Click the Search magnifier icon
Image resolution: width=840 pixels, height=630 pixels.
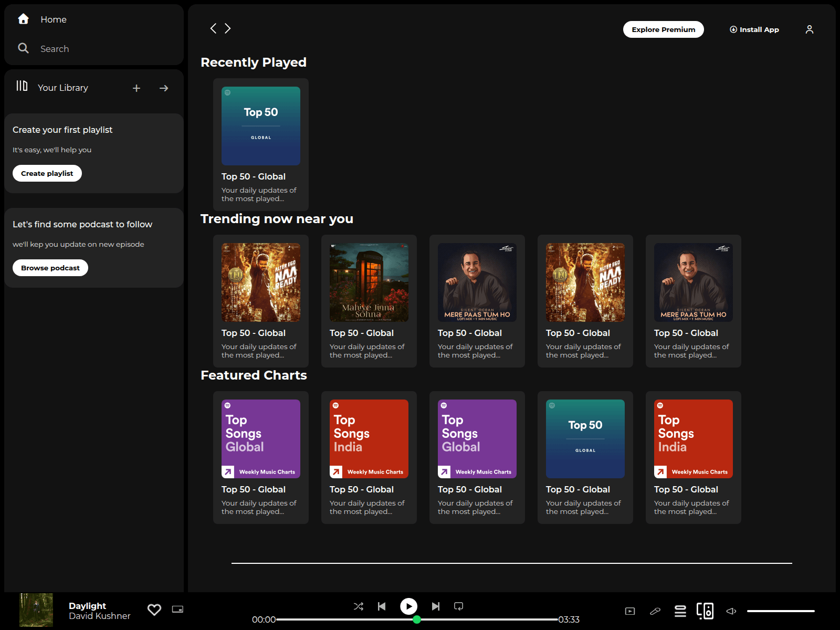[x=23, y=48]
